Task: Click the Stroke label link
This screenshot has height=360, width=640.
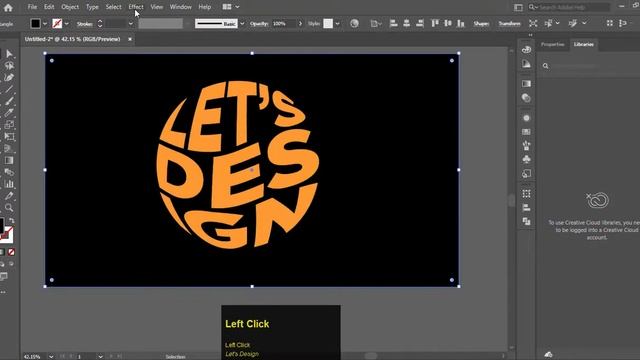Action: click(85, 24)
